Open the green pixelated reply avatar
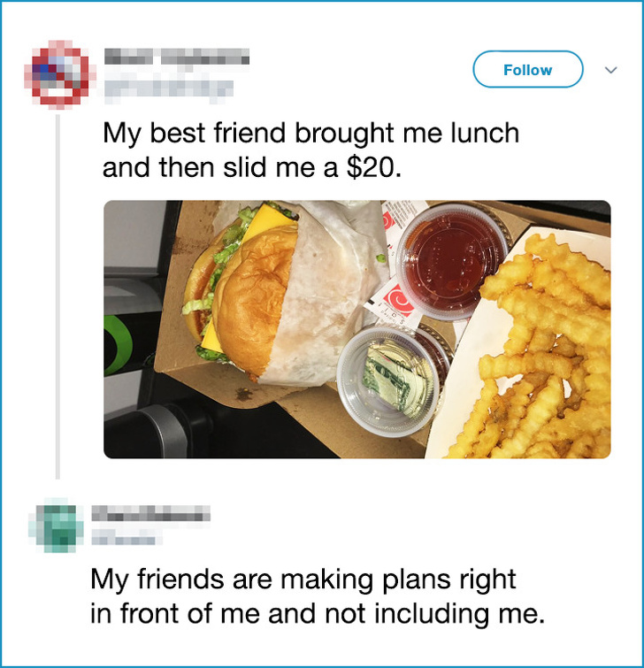Image resolution: width=644 pixels, height=668 pixels. click(56, 526)
